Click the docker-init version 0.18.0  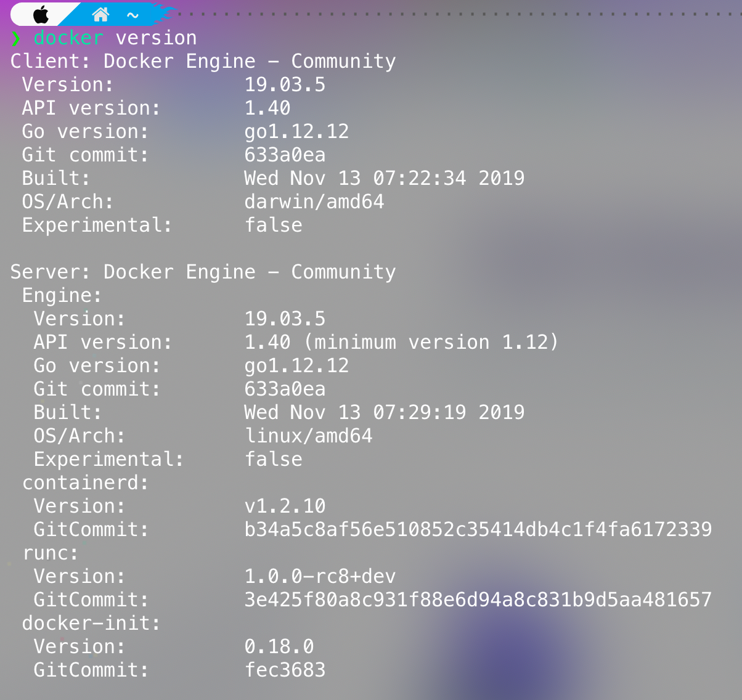pyautogui.click(x=279, y=647)
